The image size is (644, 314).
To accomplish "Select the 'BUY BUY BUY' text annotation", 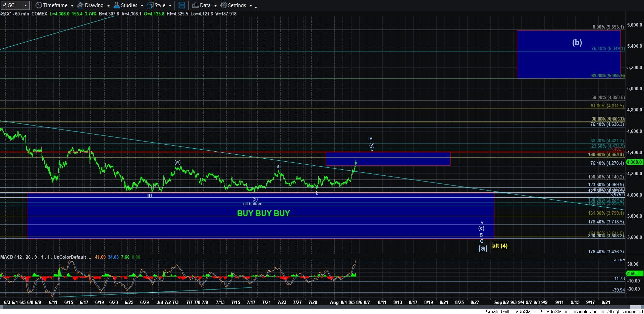I will click(263, 213).
